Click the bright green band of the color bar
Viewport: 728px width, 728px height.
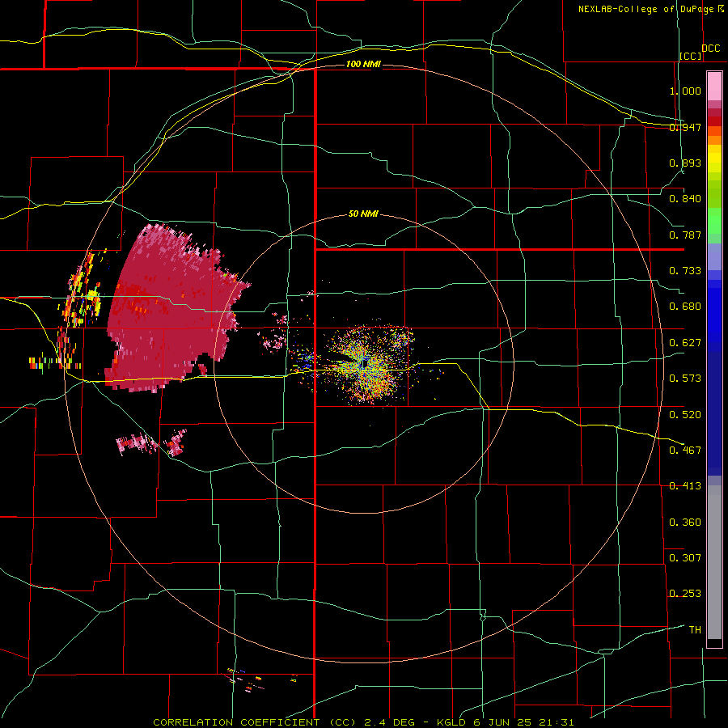tap(714, 222)
